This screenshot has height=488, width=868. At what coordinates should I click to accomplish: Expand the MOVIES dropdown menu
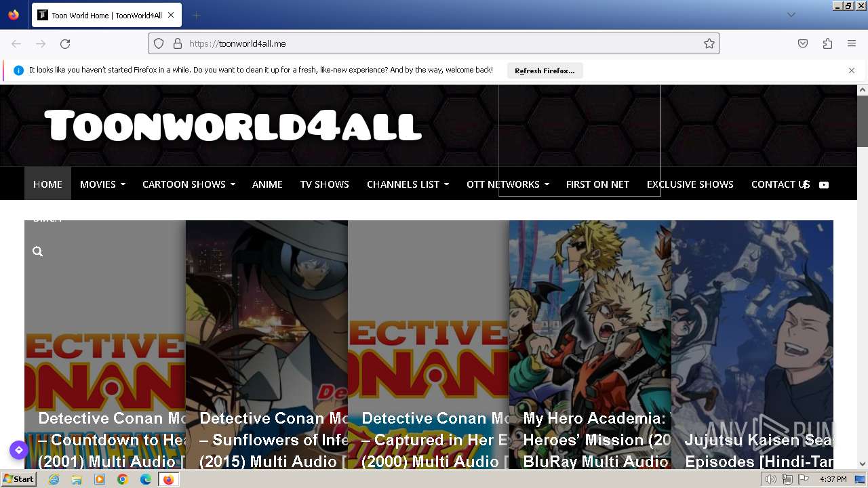(102, 184)
